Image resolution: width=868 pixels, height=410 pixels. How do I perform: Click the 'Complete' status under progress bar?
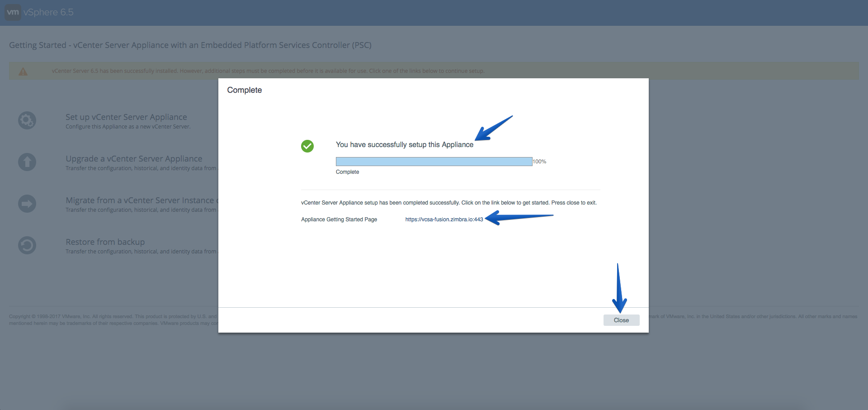347,172
